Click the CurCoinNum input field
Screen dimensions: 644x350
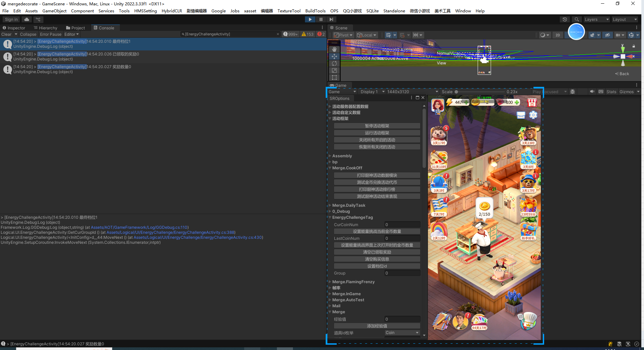point(402,225)
